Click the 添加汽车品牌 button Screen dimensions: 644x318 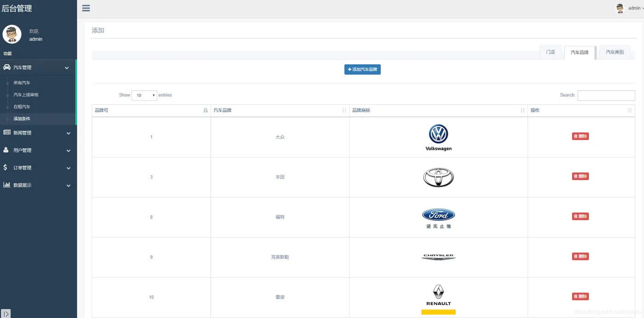coord(362,69)
